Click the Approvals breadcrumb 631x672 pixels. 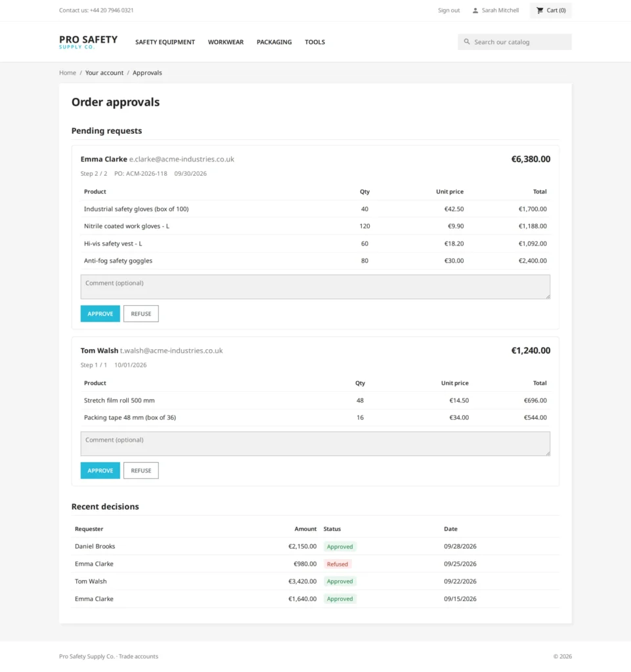148,73
